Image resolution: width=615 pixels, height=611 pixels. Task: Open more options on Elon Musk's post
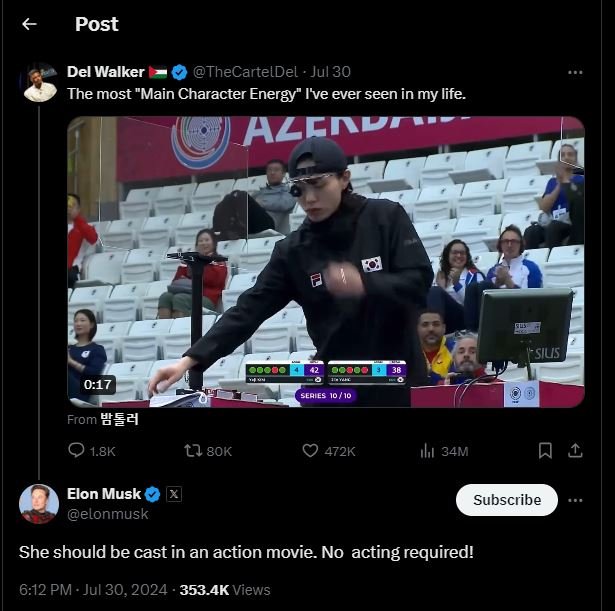[575, 500]
